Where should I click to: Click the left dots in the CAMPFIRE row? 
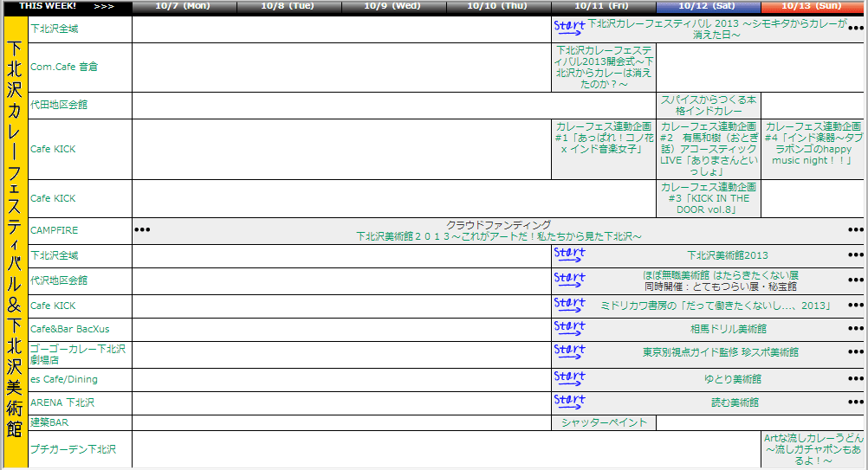click(142, 230)
